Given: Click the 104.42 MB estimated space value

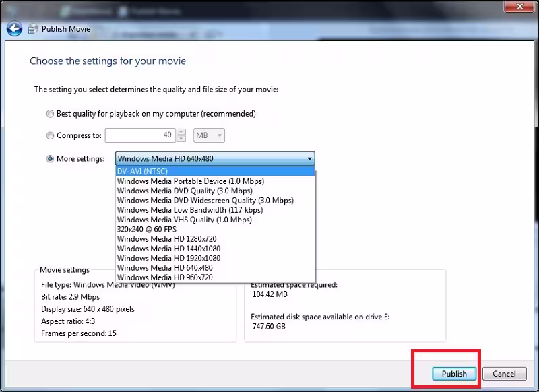Looking at the screenshot, I should click(270, 294).
